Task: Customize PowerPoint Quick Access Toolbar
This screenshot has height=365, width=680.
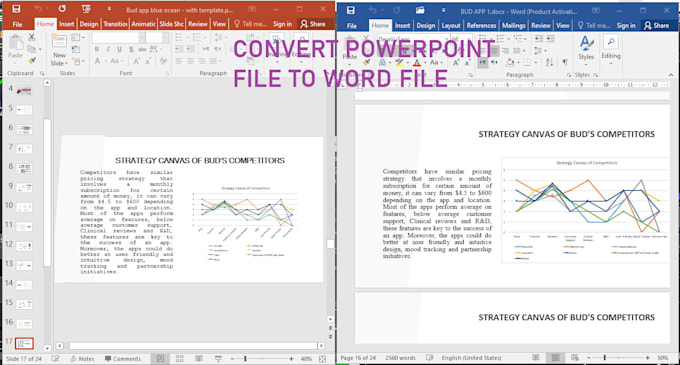Action: [x=109, y=9]
